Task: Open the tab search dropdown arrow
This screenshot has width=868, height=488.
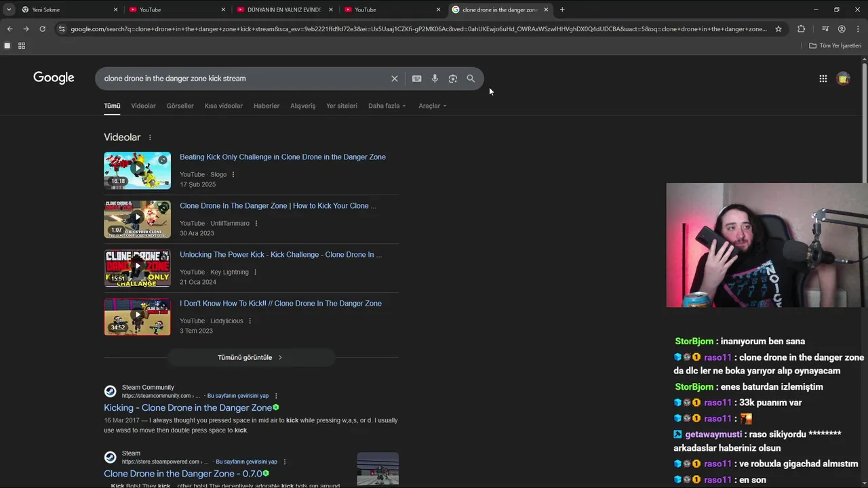Action: [9, 9]
